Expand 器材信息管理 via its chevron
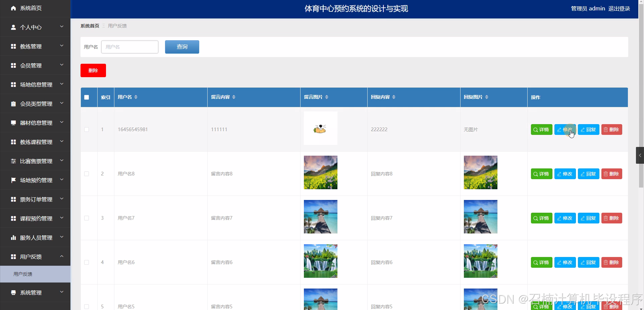Image resolution: width=644 pixels, height=310 pixels. pos(62,122)
